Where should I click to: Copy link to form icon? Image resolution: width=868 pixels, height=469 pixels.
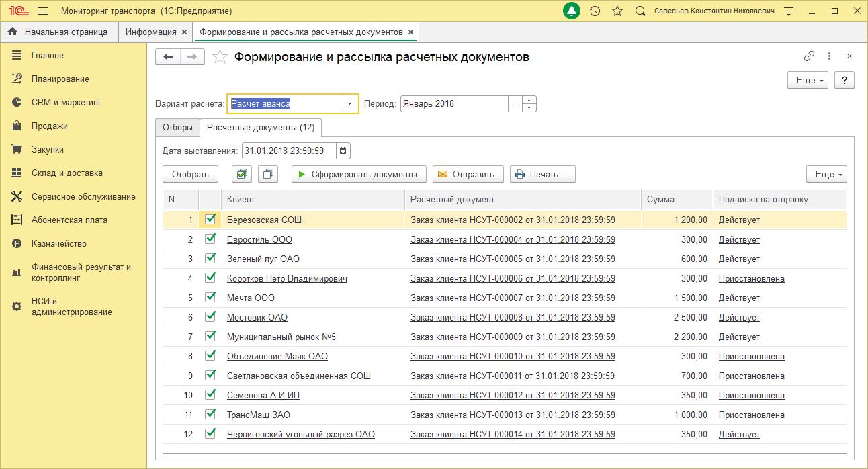[809, 56]
